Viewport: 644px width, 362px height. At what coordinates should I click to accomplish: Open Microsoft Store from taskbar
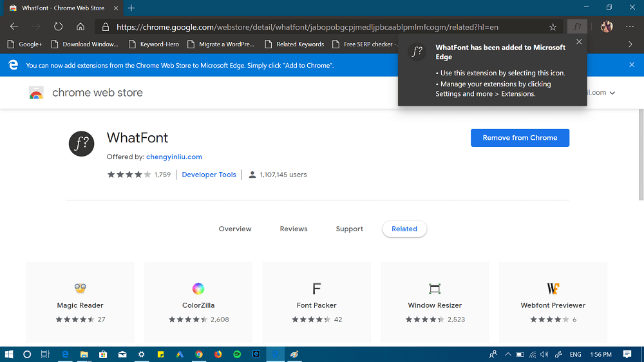103,354
